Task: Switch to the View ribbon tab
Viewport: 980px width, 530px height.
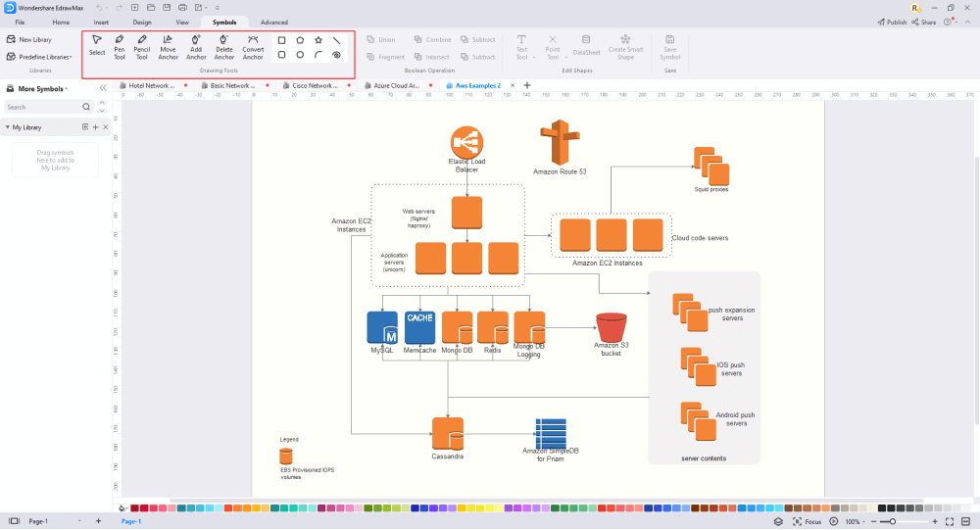Action: [182, 23]
